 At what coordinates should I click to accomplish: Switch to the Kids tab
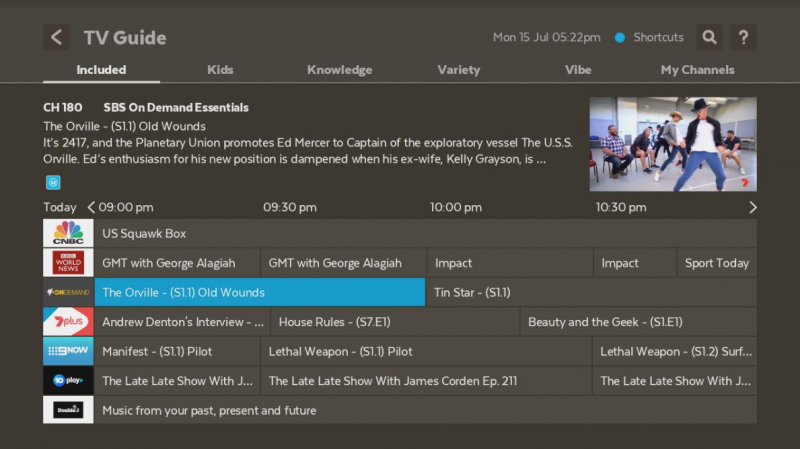pyautogui.click(x=220, y=70)
